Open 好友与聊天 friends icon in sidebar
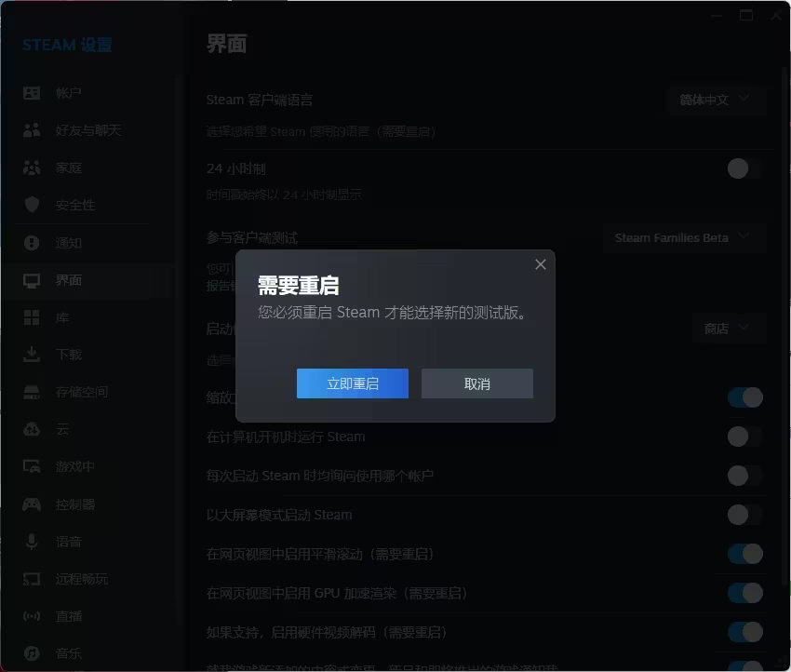This screenshot has height=672, width=791. [32, 130]
